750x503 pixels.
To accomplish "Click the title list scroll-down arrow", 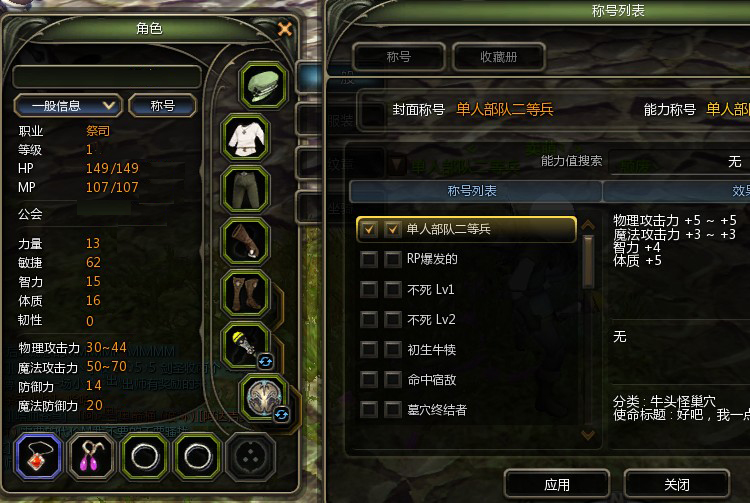I will click(588, 435).
